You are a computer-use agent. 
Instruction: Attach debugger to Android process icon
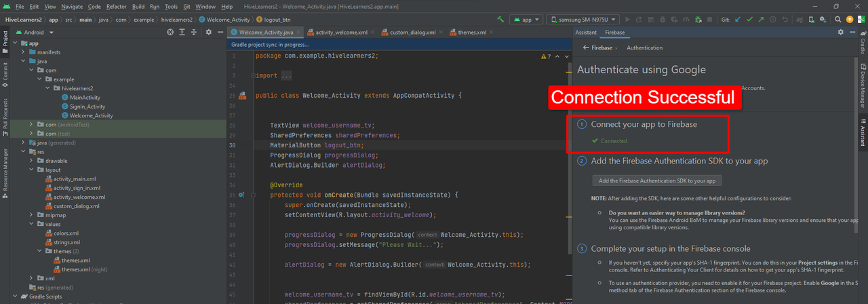698,20
